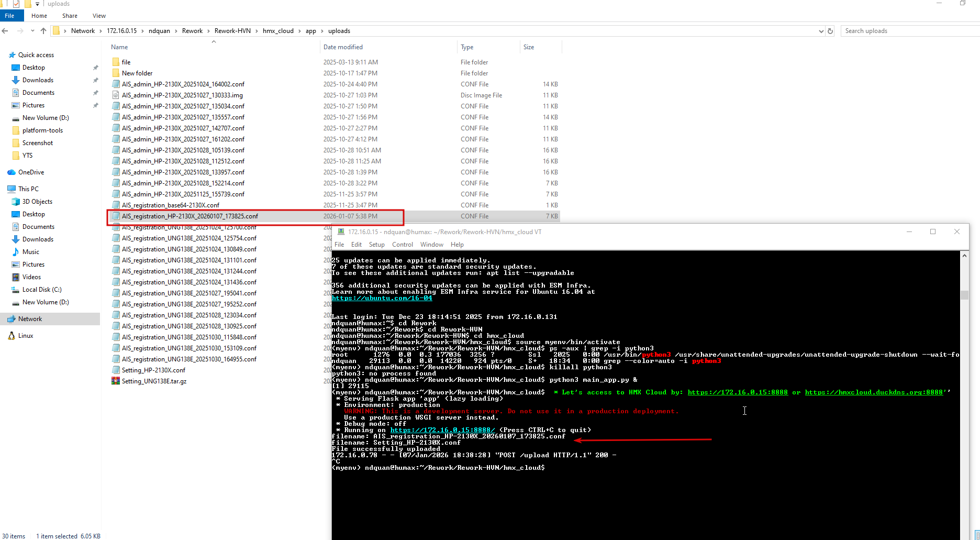
Task: Click the terminal vertical scrollbar thumb
Action: pos(964,295)
